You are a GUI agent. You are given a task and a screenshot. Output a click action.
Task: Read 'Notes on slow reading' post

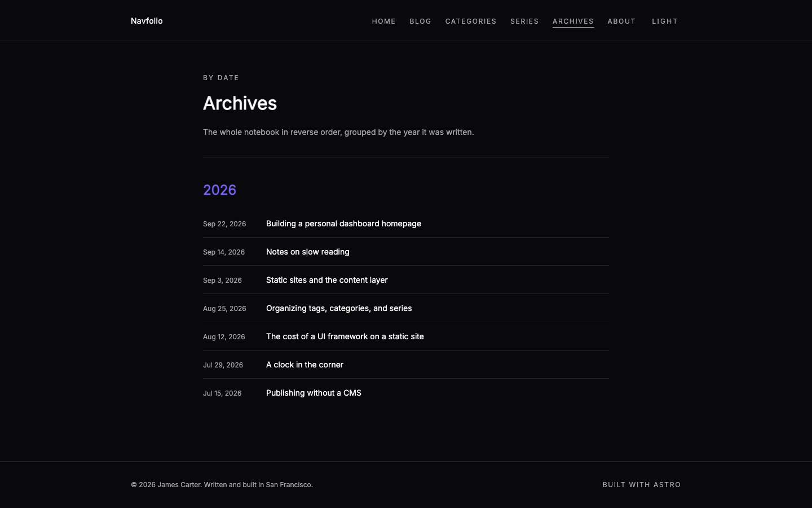[308, 252]
